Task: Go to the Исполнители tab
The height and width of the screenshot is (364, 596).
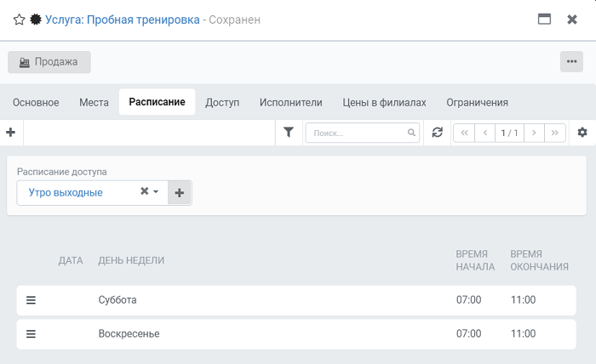Action: pos(291,103)
